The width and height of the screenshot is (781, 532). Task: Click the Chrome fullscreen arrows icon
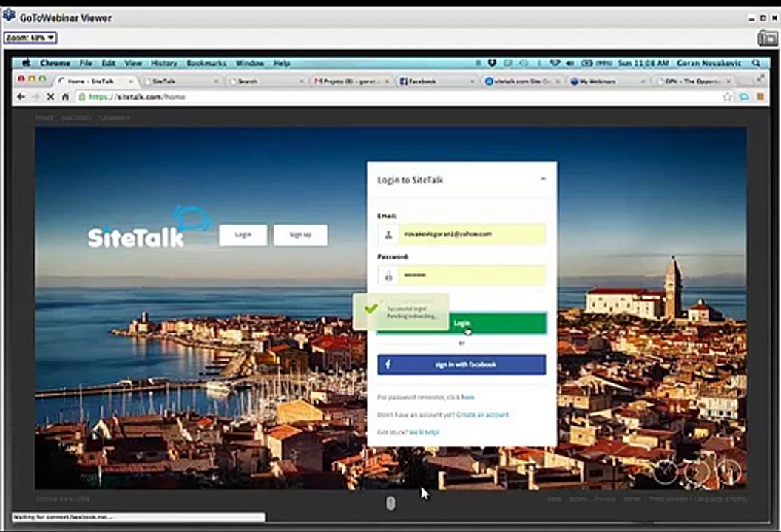point(760,78)
